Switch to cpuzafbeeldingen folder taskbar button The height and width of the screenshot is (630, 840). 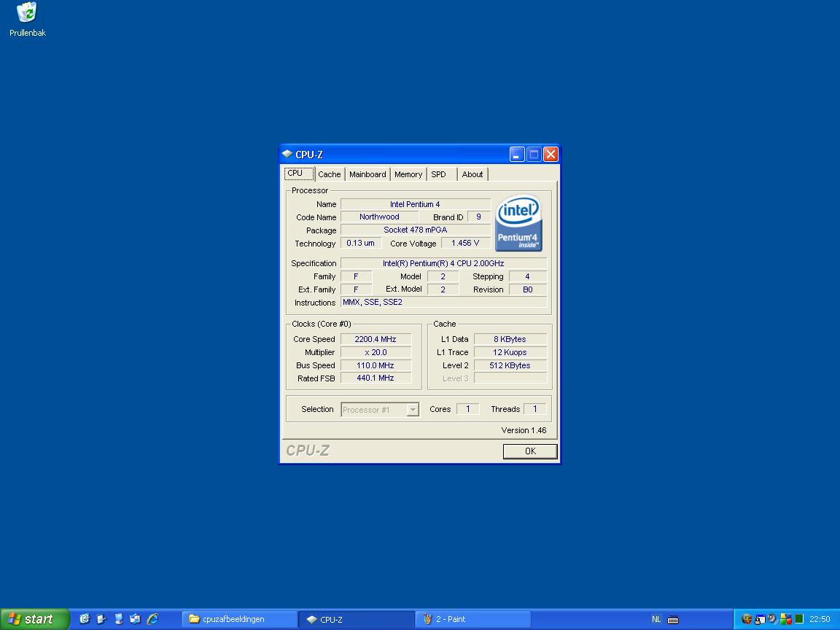tap(239, 619)
